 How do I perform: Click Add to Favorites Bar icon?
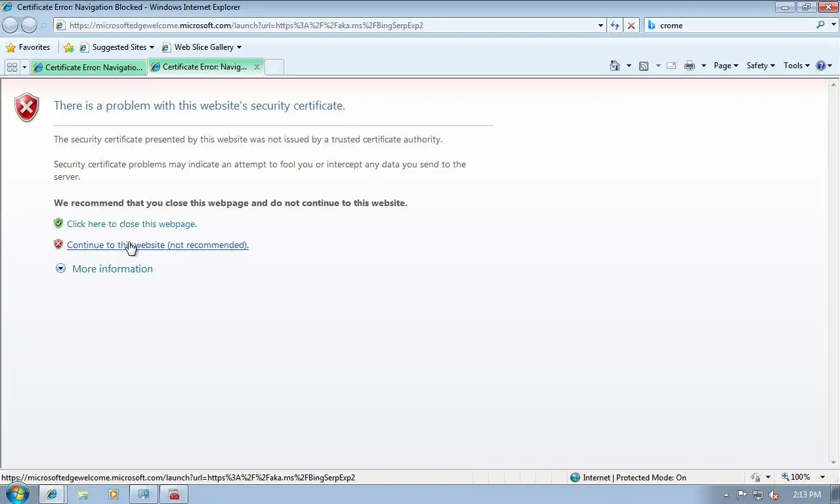tap(69, 47)
